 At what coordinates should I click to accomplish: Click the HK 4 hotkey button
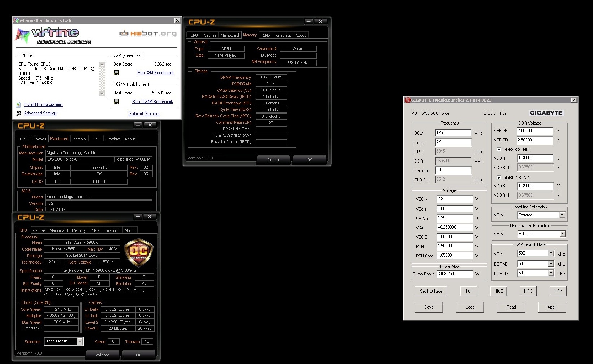coord(558,291)
